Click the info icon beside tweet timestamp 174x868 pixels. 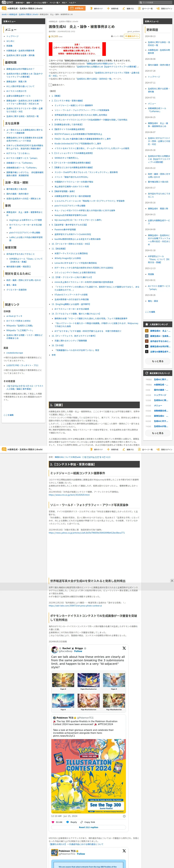point(124,816)
